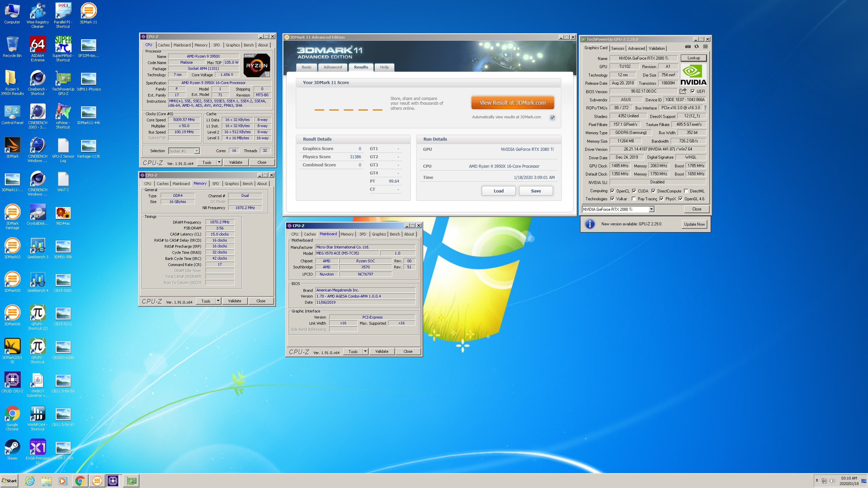Screen dimensions: 868x488
Task: Open Windows Explorer taskbar icon
Action: click(x=46, y=481)
